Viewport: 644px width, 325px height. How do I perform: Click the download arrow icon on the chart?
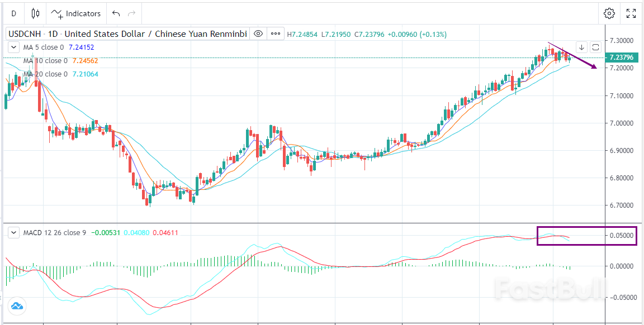click(582, 47)
